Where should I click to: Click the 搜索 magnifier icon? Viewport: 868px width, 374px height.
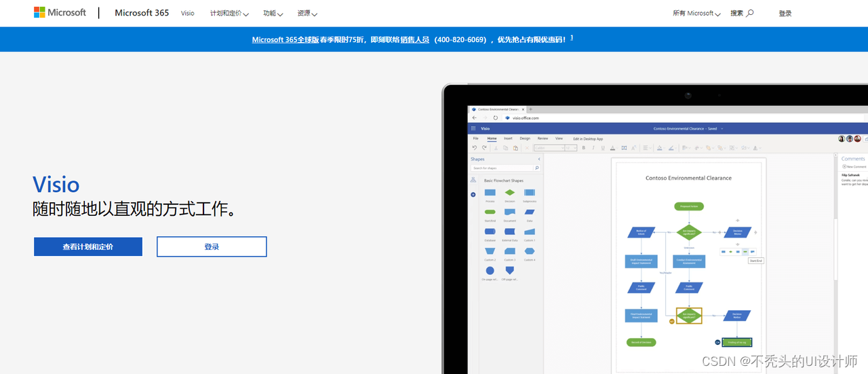749,13
